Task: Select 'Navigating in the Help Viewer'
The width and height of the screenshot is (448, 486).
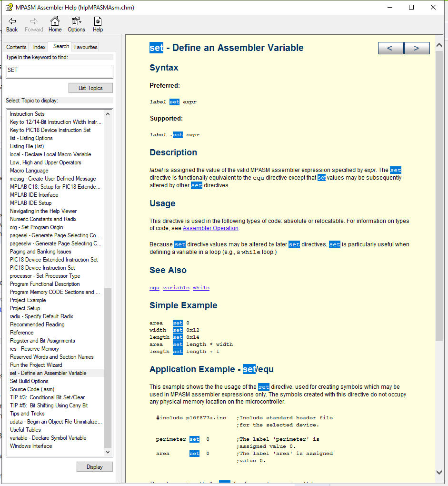Action: [43, 211]
